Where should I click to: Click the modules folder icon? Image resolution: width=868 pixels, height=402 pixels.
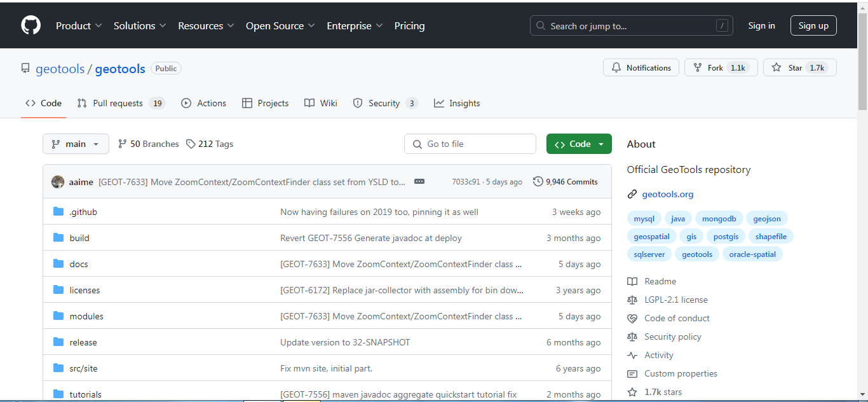58,316
